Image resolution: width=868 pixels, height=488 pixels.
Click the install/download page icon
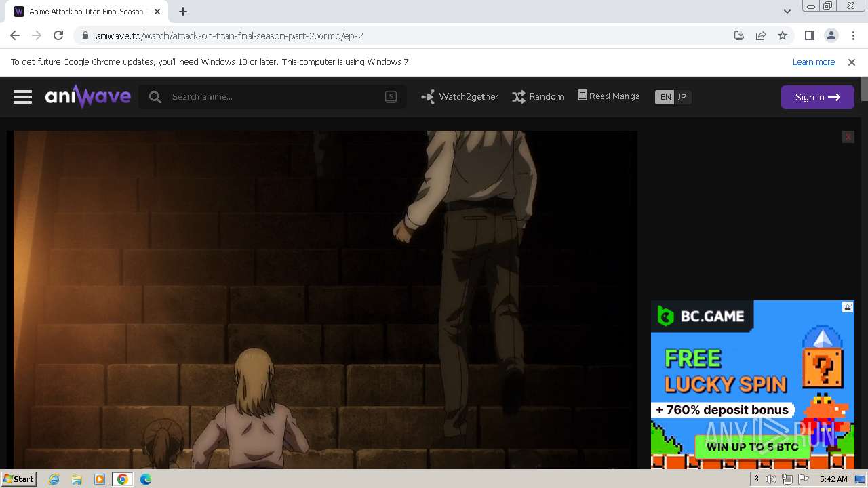(x=739, y=35)
